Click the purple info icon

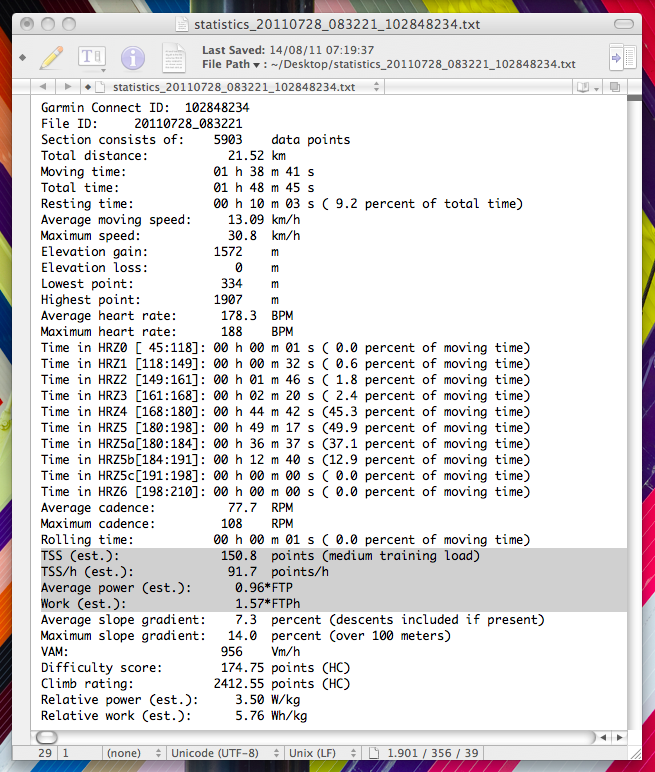[132, 58]
